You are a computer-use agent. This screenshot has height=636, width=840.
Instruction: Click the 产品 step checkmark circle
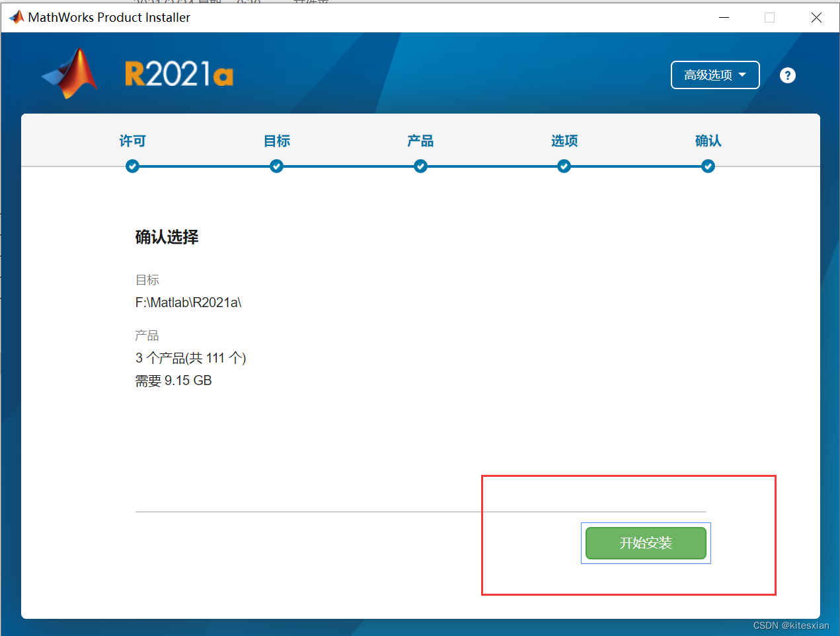point(420,166)
